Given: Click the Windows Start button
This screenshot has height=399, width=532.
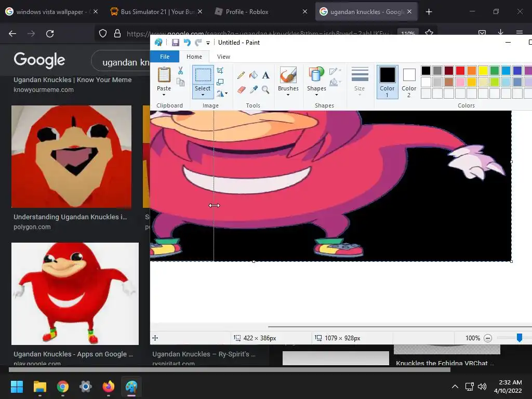Looking at the screenshot, I should [x=17, y=387].
